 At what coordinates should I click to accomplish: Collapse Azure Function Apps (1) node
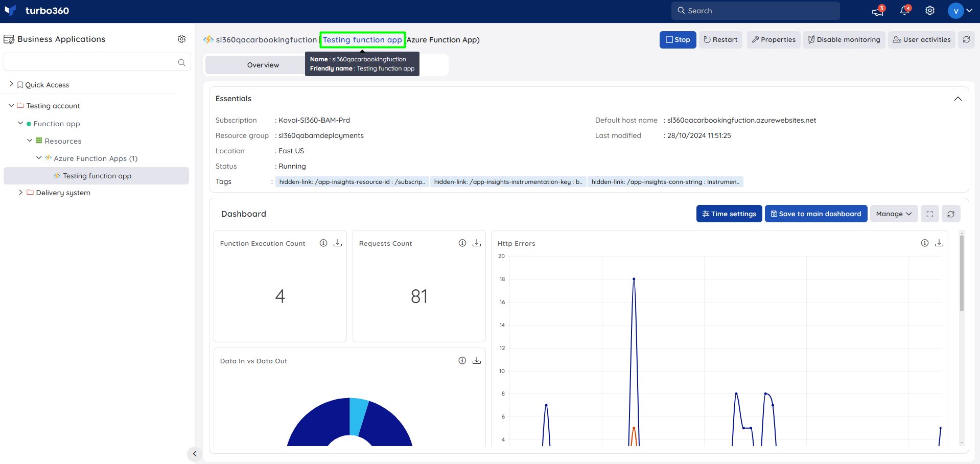[39, 157]
